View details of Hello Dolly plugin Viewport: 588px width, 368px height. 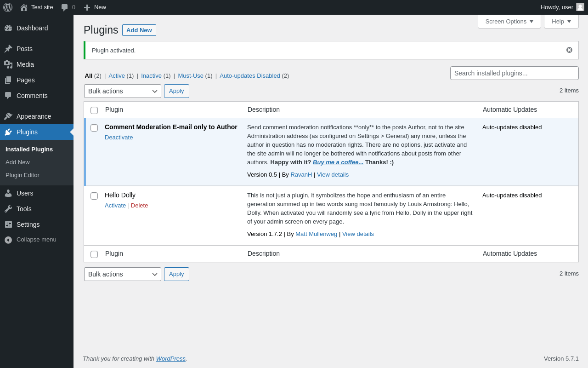[x=358, y=234]
